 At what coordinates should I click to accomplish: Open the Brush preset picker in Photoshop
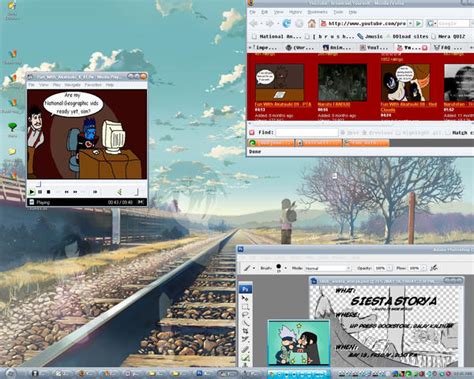[285, 268]
